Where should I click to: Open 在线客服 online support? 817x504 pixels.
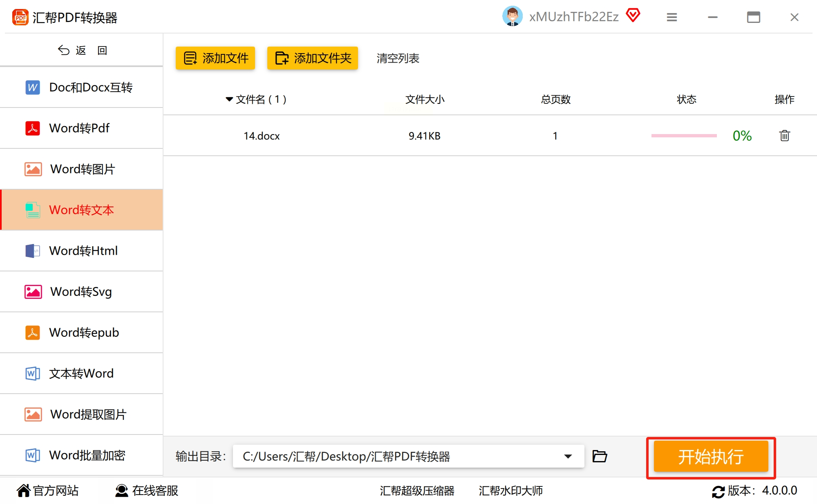point(147,491)
